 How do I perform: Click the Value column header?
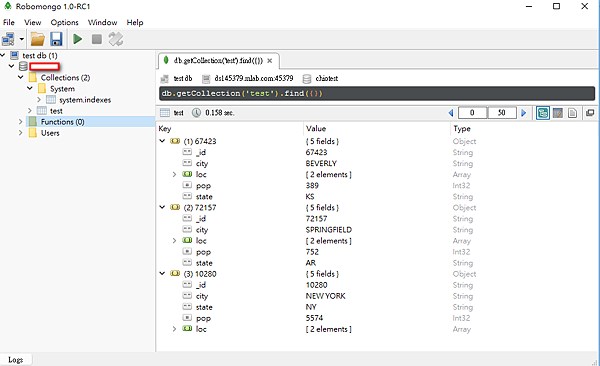316,129
